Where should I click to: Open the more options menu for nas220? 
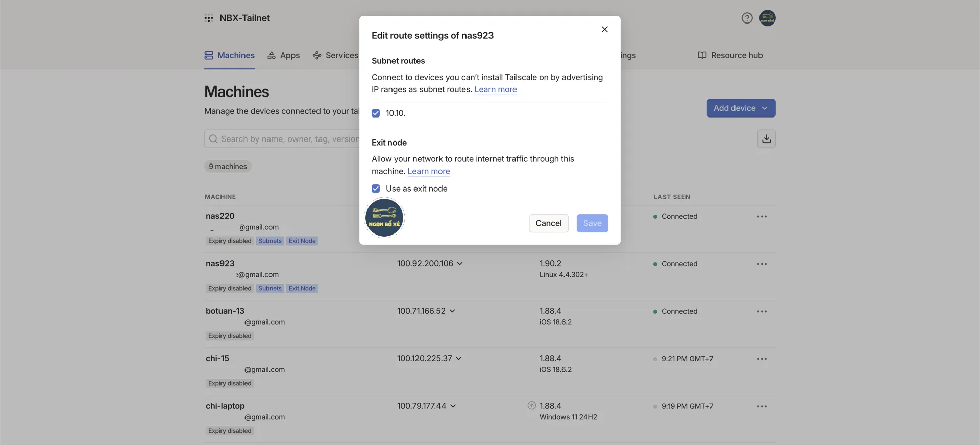pyautogui.click(x=762, y=217)
